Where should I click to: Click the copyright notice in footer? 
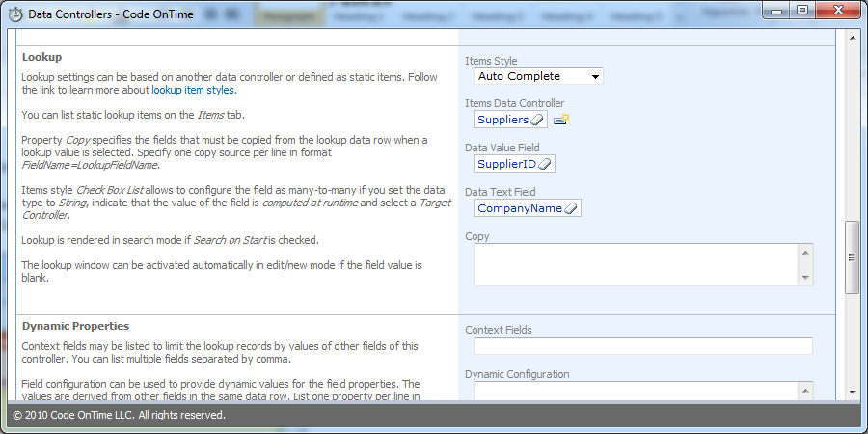119,415
